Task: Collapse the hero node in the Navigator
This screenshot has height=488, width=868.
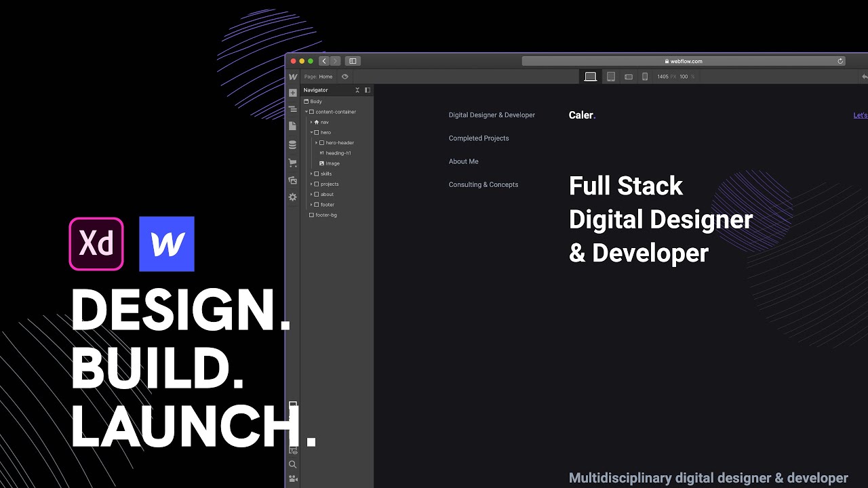Action: pos(311,132)
